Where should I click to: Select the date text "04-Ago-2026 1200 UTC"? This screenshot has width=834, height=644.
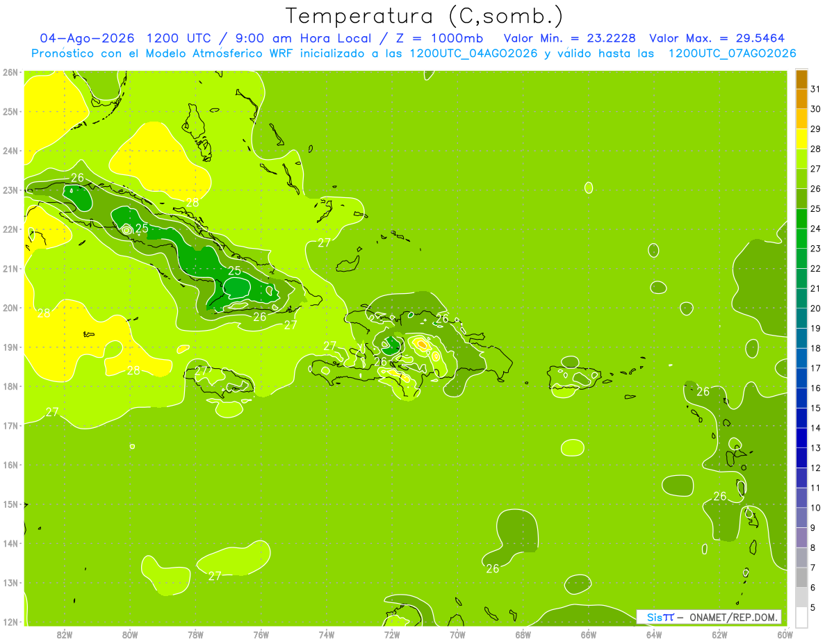click(126, 38)
